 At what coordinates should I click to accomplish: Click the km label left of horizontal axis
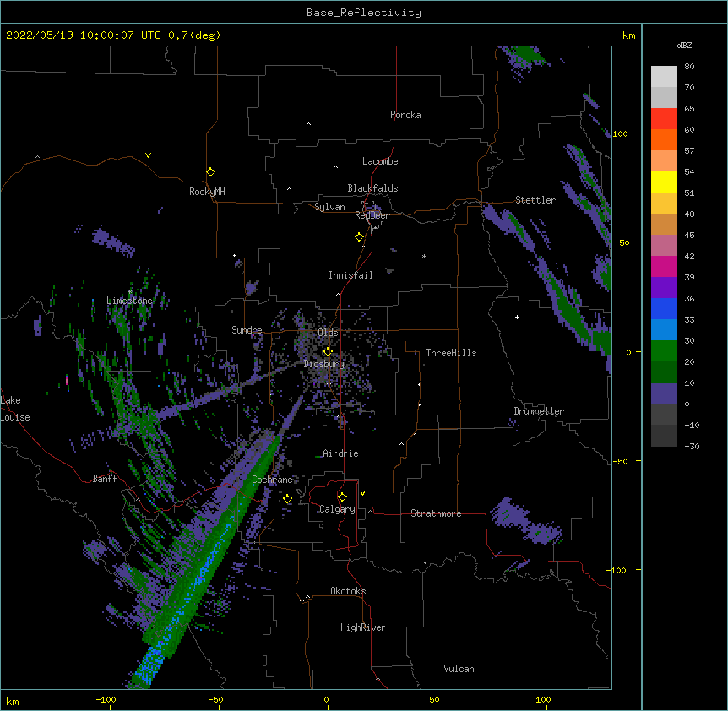pos(13,701)
